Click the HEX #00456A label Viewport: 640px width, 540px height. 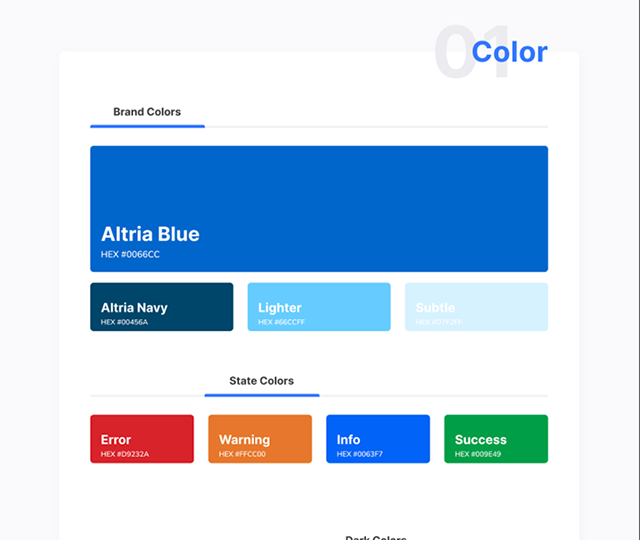[x=124, y=322]
